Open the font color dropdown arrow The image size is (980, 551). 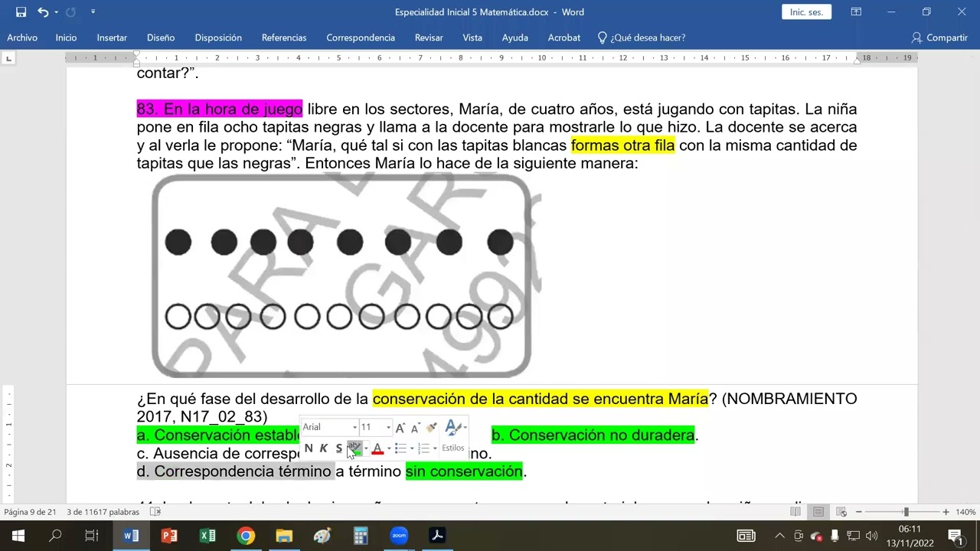(x=389, y=448)
